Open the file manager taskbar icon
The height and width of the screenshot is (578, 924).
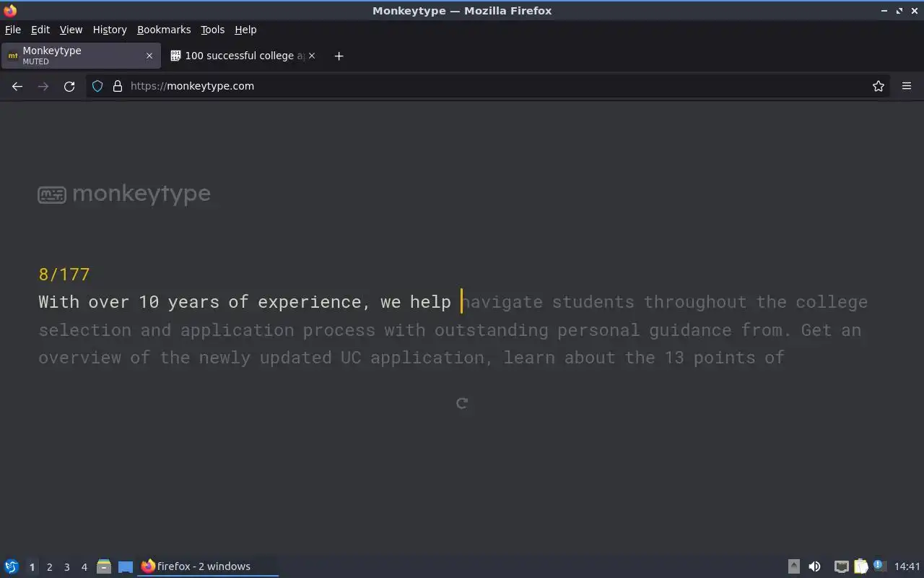point(104,566)
